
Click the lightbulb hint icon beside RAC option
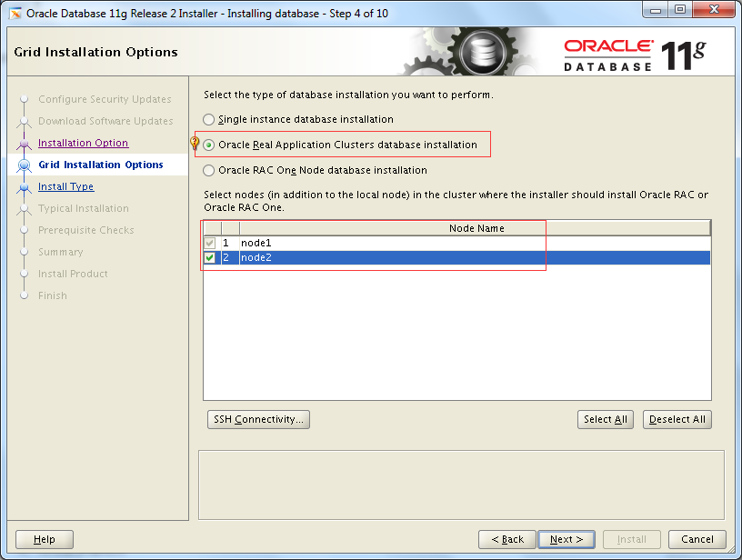195,143
